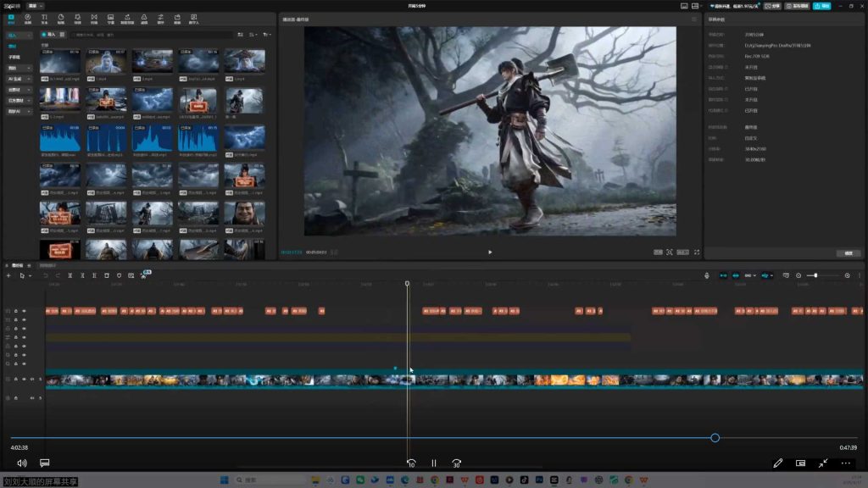Trim right of playhead

[x=95, y=275]
